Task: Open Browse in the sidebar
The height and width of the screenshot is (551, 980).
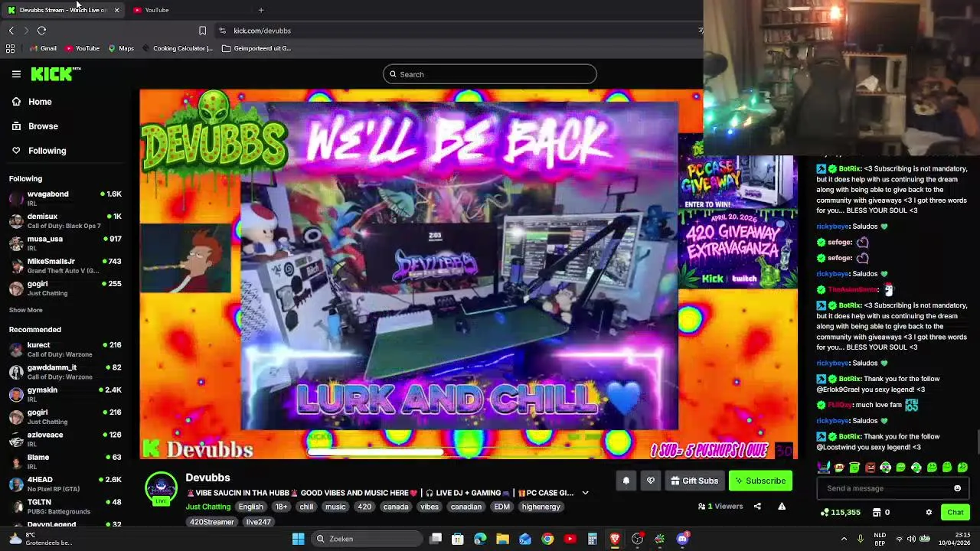Action: 34,126
